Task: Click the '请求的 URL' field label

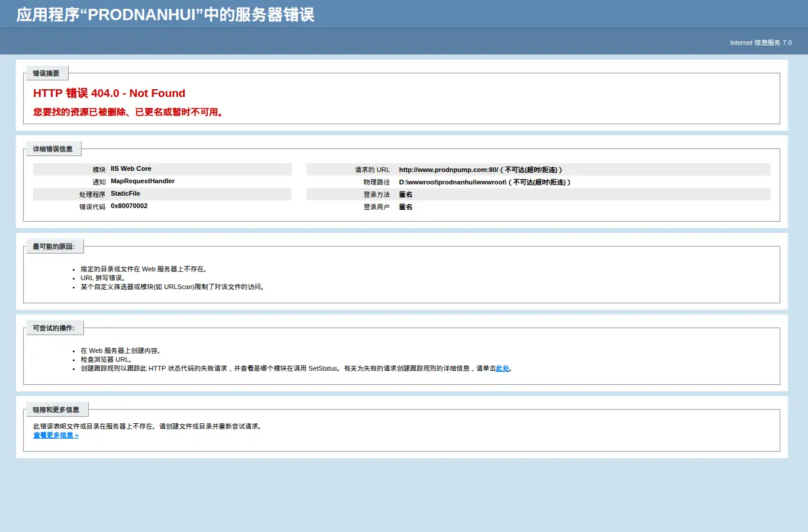Action: [x=372, y=170]
